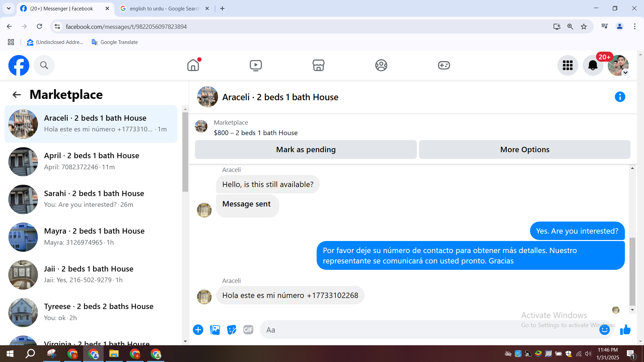
Task: Open Facebook logo home link
Action: [19, 65]
